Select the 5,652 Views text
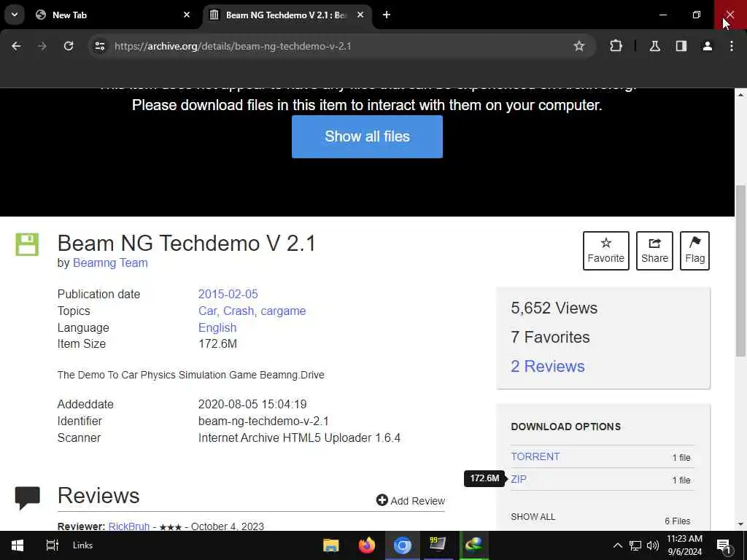747x560 pixels. [554, 308]
